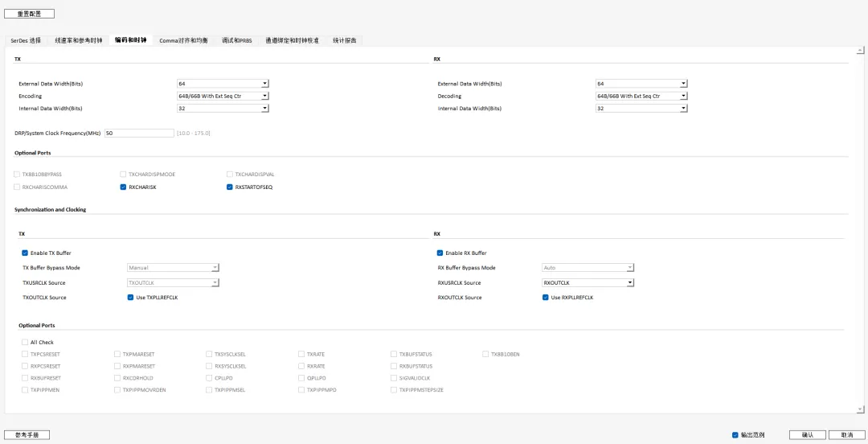Viewport: 868px width, 444px height.
Task: Open TX External Data Width dropdown
Action: (x=223, y=84)
